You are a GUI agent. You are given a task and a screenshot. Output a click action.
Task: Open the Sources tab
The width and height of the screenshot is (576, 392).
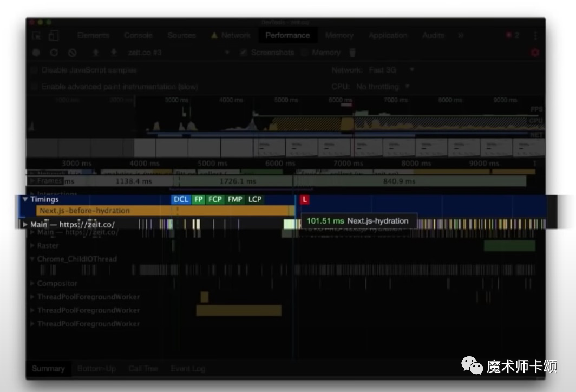pos(181,36)
